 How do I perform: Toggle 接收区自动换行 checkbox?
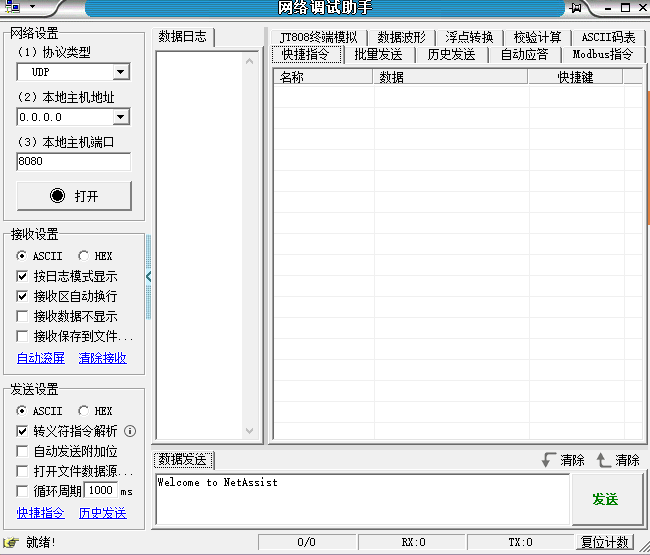(22, 296)
